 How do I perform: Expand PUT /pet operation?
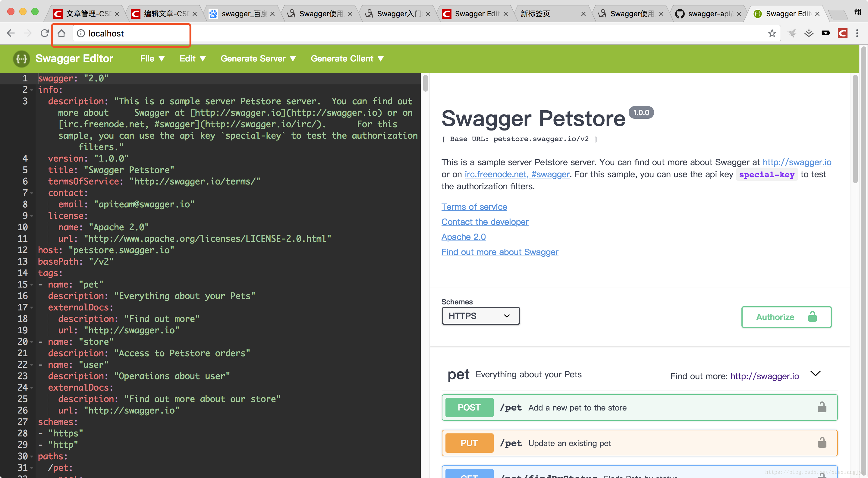pos(639,443)
